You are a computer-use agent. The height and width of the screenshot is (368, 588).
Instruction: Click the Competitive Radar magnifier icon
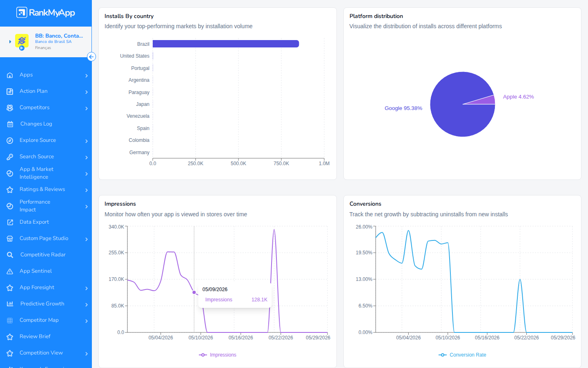pyautogui.click(x=10, y=255)
